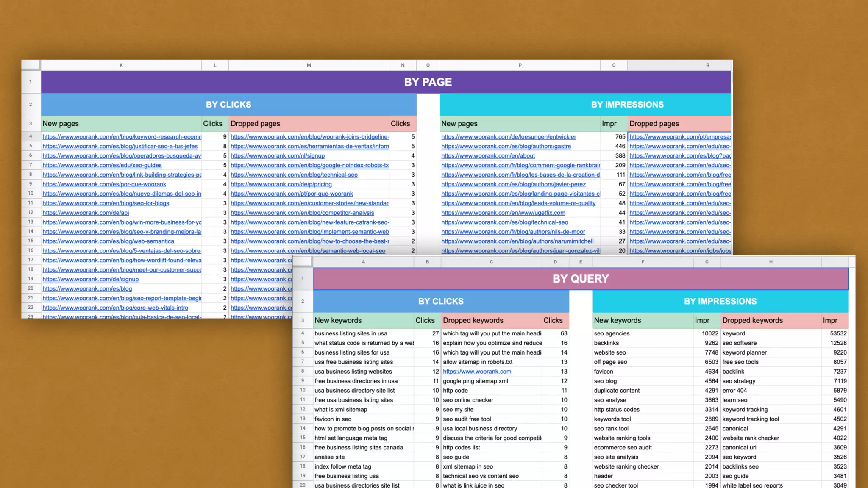The height and width of the screenshot is (488, 868).
Task: Click row 10 header in query sheet
Action: (303, 390)
